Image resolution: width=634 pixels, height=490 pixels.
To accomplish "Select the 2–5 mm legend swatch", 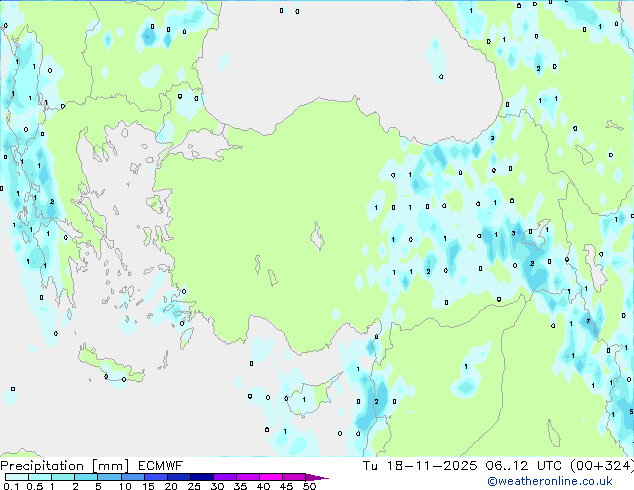I will point(86,477).
